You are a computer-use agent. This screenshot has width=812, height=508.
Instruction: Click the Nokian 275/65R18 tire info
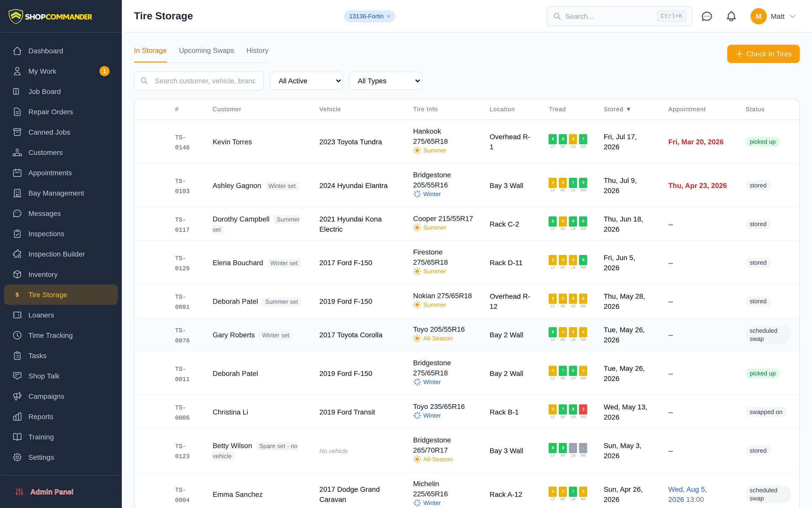[442, 296]
